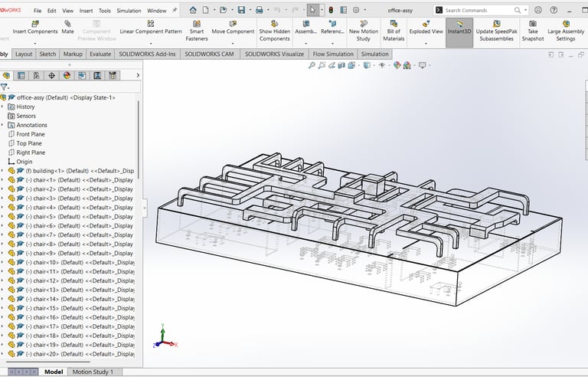Toggle the Instant3D button
Image resolution: width=588 pixels, height=377 pixels.
coord(459,28)
